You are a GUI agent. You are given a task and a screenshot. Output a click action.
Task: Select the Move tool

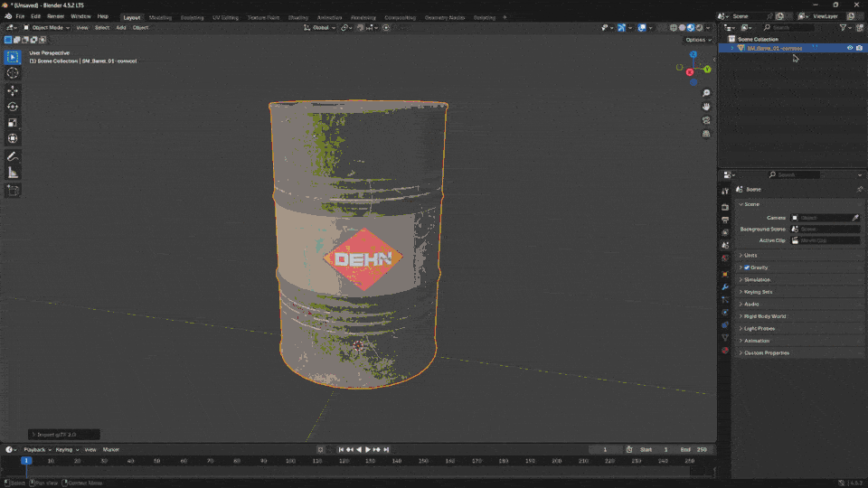coord(13,90)
